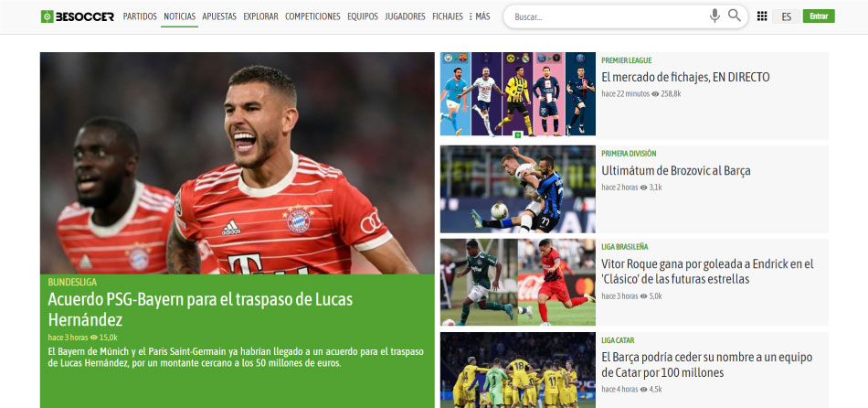
Task: Click the magnifying glass search icon
Action: (735, 16)
